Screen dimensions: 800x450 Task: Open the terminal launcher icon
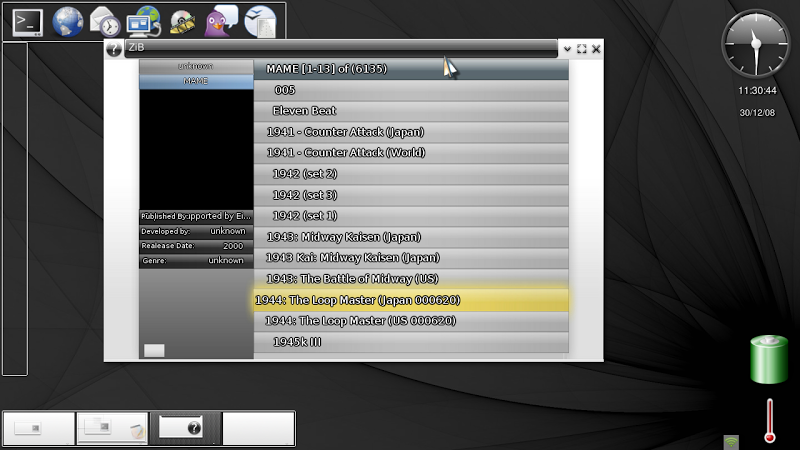click(x=27, y=22)
